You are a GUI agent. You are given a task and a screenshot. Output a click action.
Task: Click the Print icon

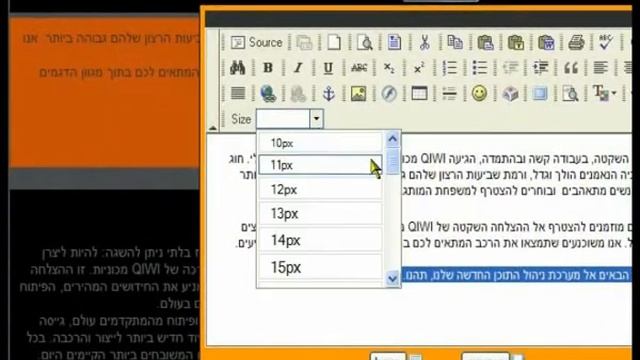pos(576,42)
